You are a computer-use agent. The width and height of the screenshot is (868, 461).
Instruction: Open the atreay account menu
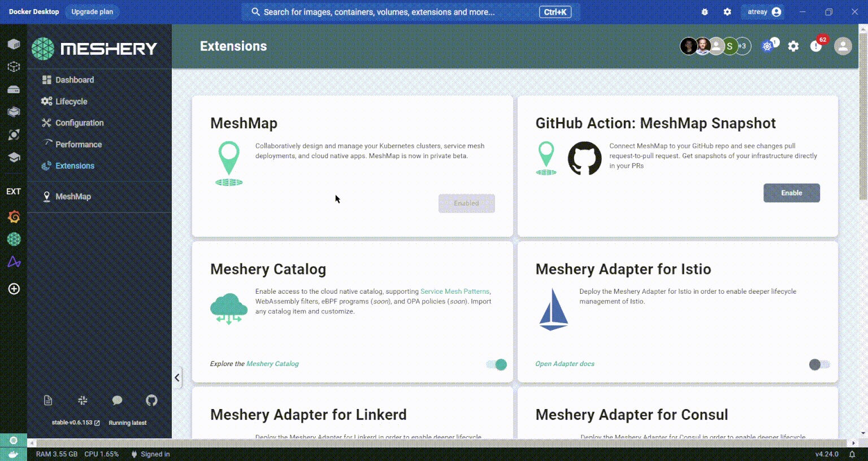coord(764,12)
